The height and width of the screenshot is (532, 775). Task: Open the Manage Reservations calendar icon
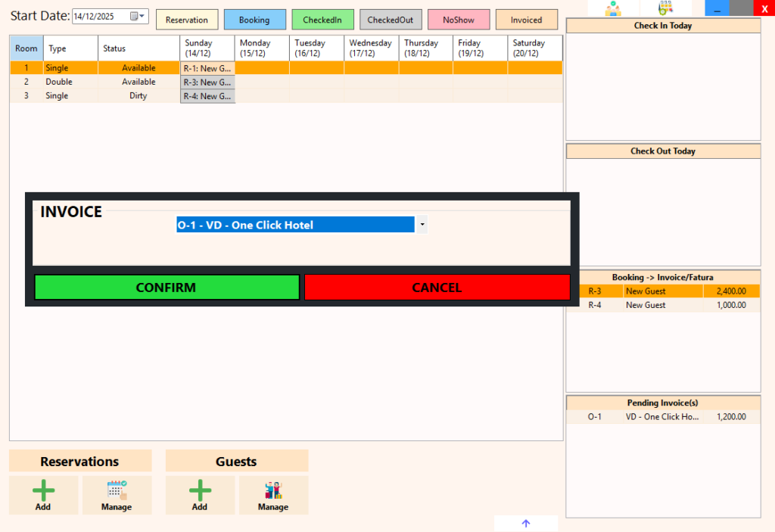[x=117, y=489]
